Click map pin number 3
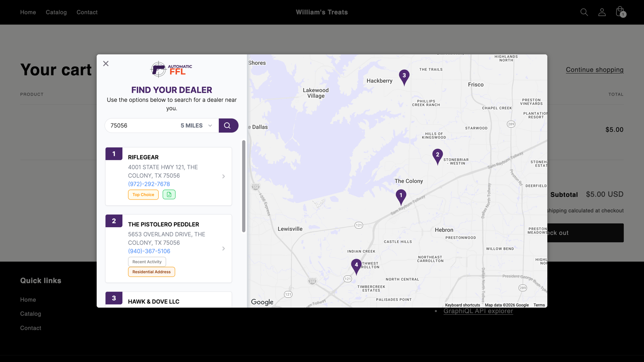644x362 pixels. click(404, 77)
